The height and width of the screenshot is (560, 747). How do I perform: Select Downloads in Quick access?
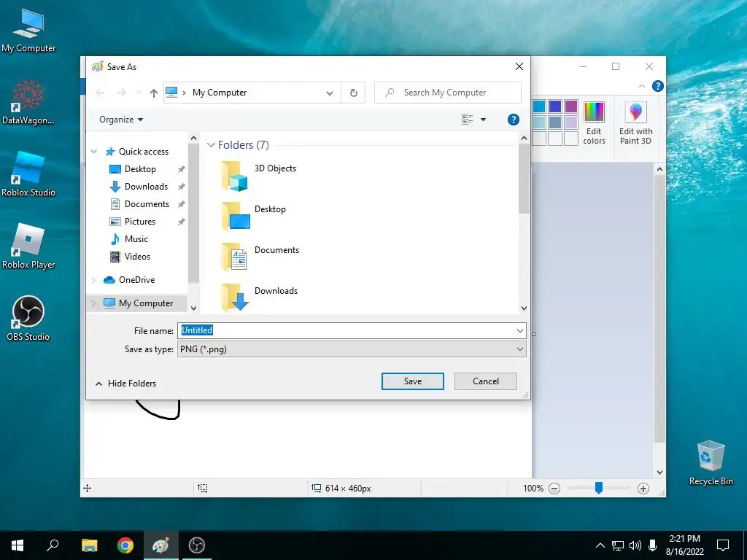pyautogui.click(x=146, y=187)
